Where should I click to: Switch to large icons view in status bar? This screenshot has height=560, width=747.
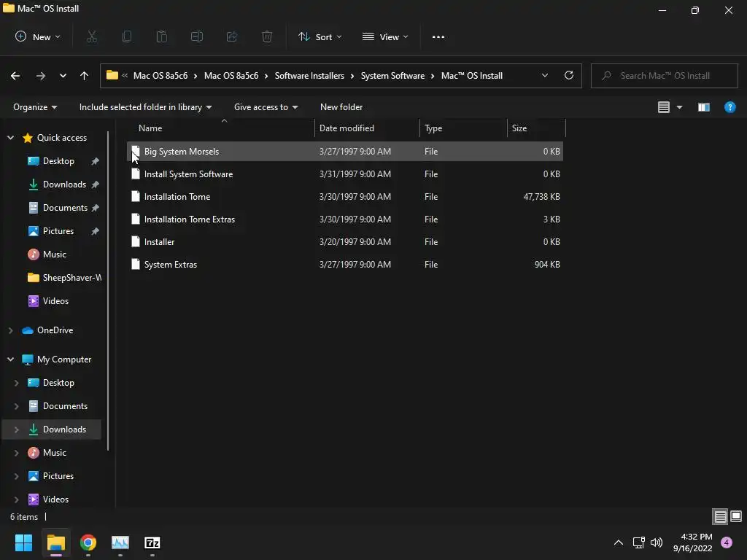pos(736,516)
